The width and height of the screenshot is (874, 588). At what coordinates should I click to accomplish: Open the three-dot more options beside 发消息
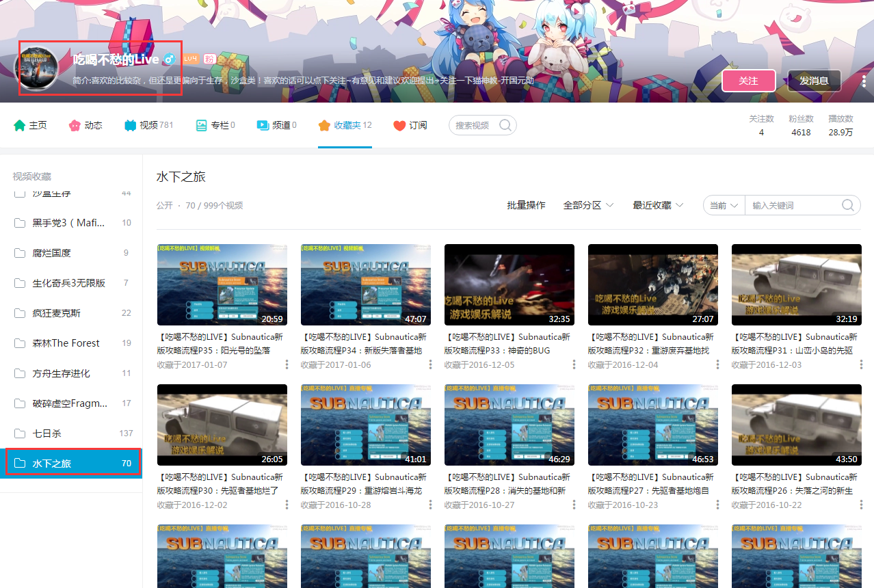[865, 81]
